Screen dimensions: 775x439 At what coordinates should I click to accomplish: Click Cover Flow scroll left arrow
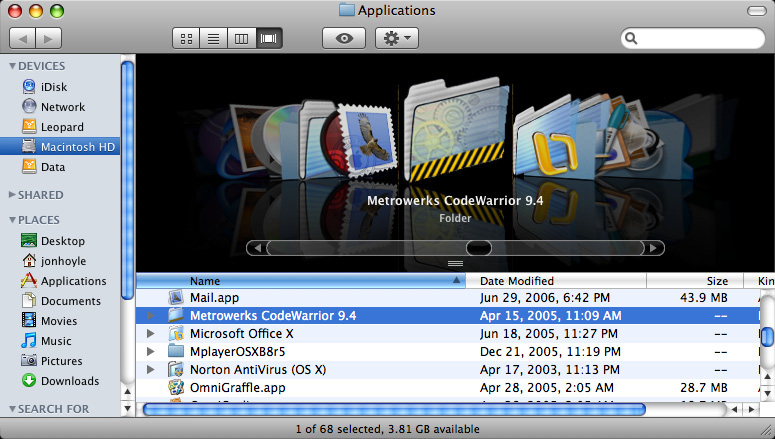(x=257, y=248)
